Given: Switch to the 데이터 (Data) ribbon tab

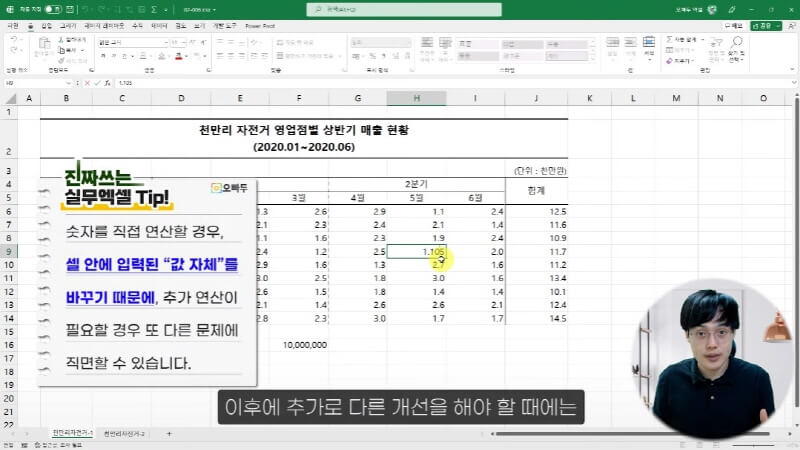Looking at the screenshot, I should coord(159,26).
